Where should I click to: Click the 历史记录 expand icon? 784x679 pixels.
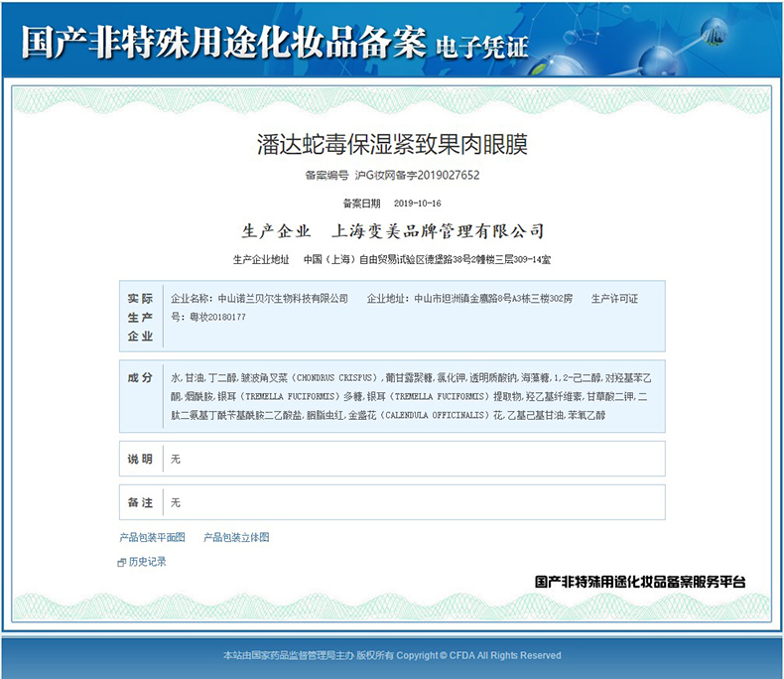pyautogui.click(x=121, y=563)
